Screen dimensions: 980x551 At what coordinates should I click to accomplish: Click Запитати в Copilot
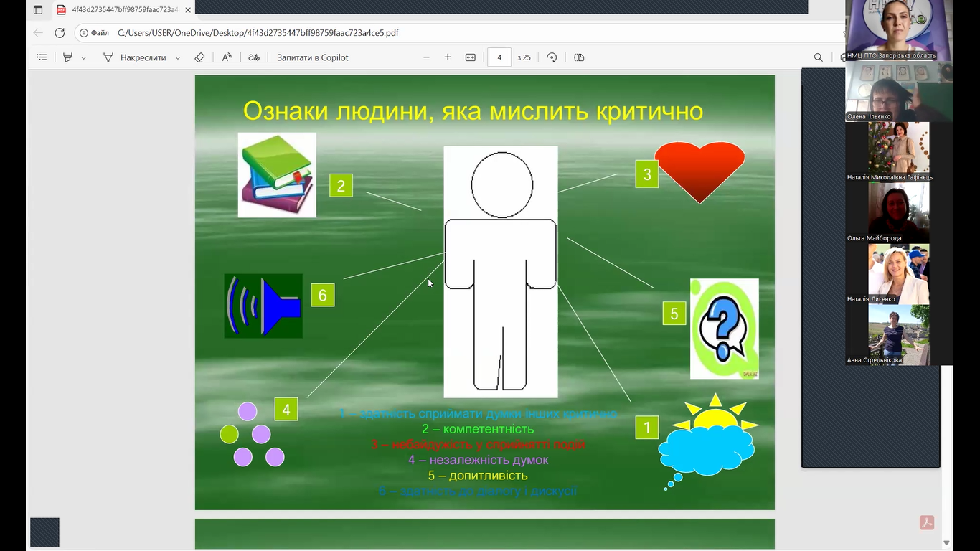pos(313,57)
